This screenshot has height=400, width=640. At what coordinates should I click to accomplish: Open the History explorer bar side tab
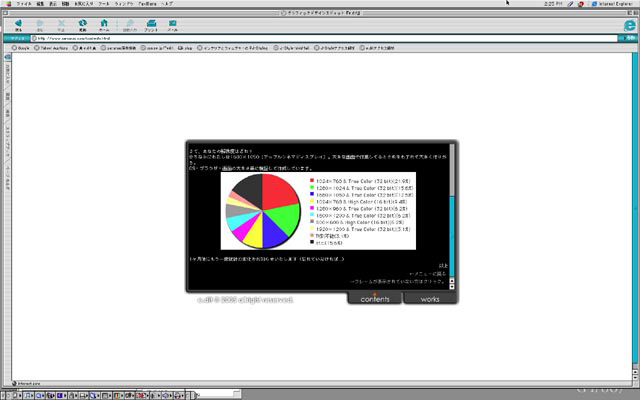pos(7,96)
